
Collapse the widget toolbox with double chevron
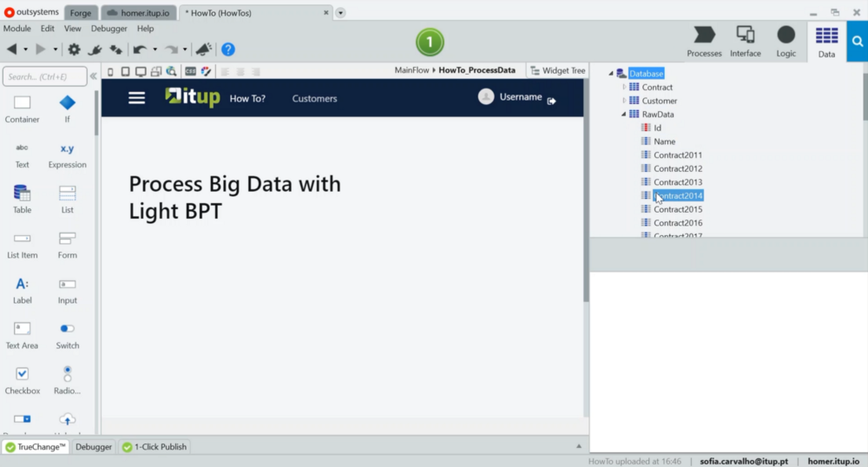[94, 76]
